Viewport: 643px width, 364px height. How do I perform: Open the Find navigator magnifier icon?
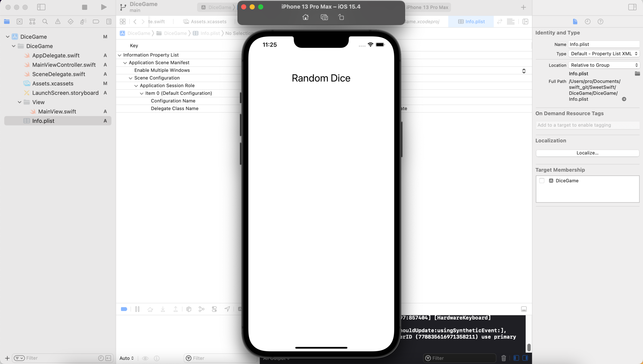pyautogui.click(x=45, y=21)
